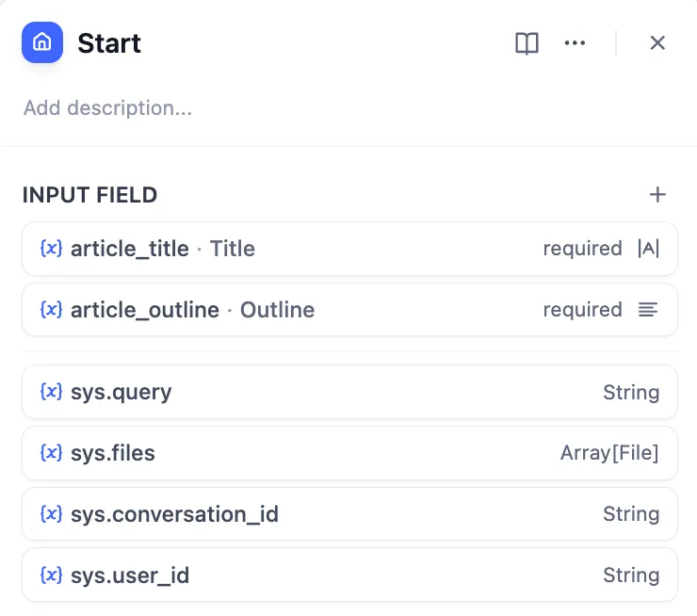
Task: Open the three-dot more options menu
Action: click(x=575, y=43)
